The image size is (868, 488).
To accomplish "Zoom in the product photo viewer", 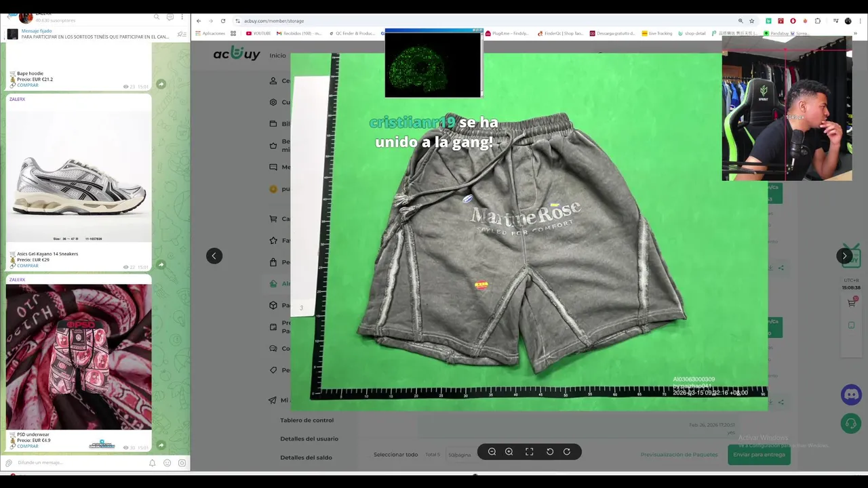I will point(509,452).
